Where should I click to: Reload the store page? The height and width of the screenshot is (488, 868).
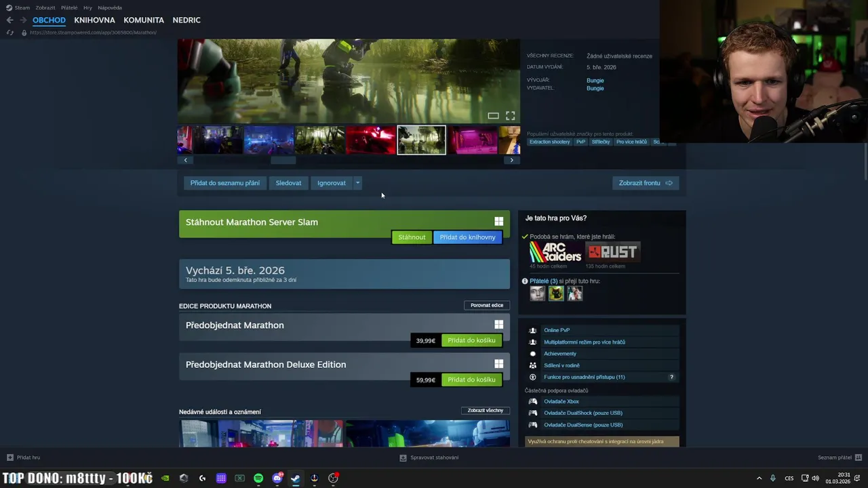(9, 33)
